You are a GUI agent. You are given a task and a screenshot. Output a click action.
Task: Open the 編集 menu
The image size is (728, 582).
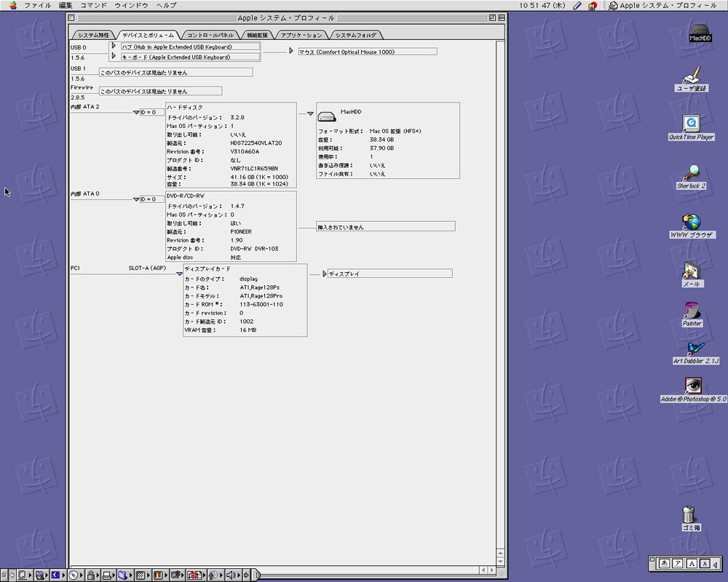(x=66, y=6)
